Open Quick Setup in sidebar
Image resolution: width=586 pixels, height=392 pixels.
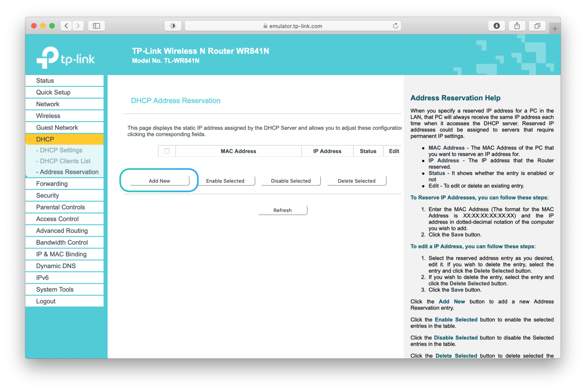(64, 92)
